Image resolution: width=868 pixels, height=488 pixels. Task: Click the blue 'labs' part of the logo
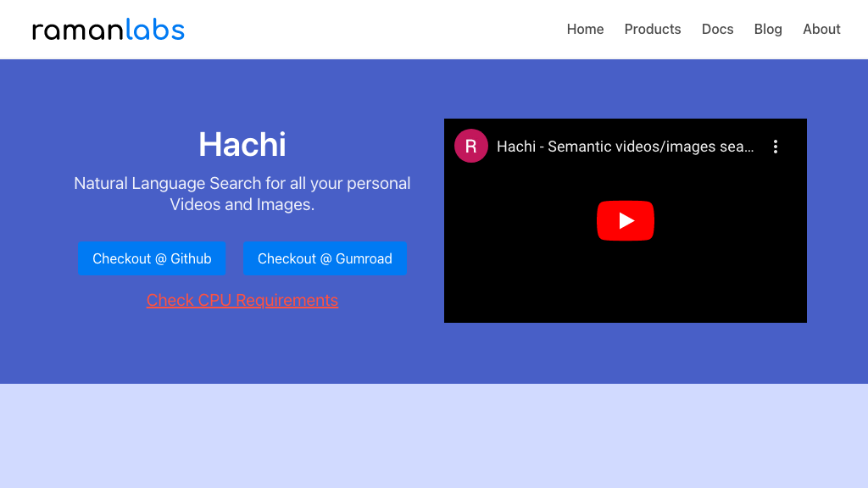click(x=157, y=29)
